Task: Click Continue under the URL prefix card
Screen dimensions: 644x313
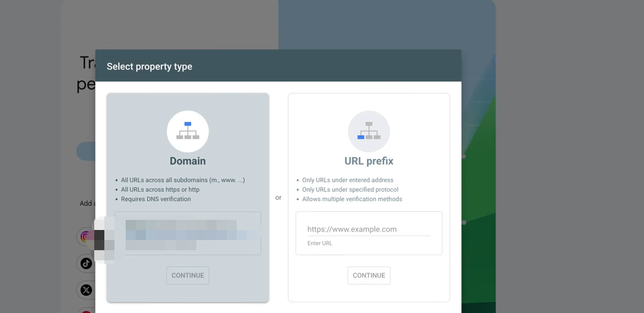Action: (x=369, y=275)
